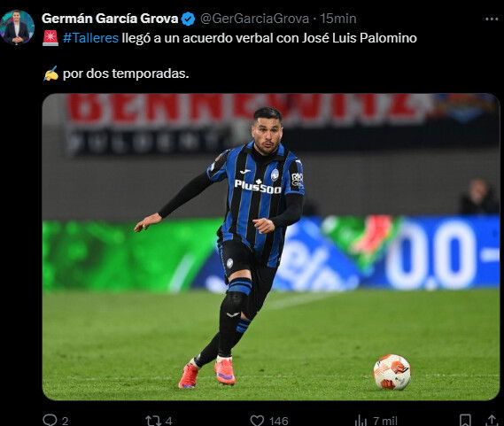
Task: Like the tweet with the heart icon
Action: tap(257, 420)
